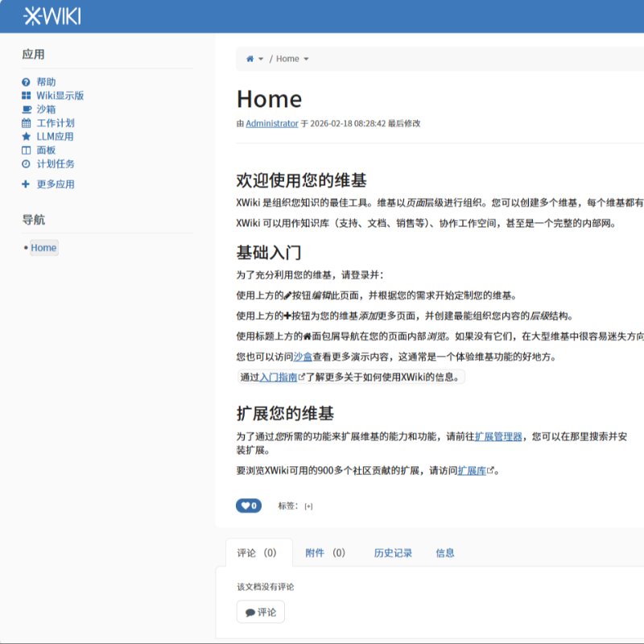
Task: Click the 导航 panel heading
Action: [33, 220]
